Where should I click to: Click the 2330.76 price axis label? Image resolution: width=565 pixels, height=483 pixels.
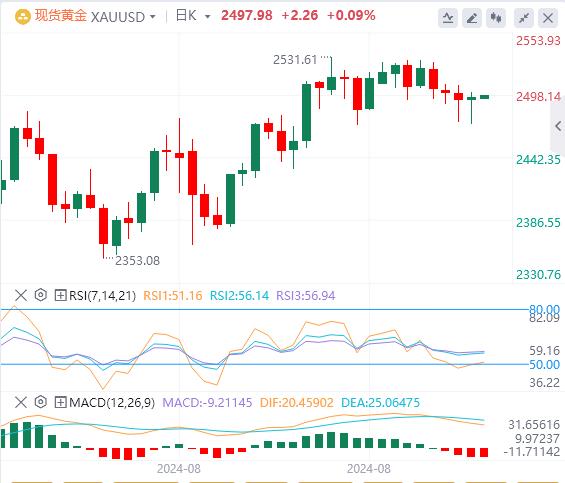(538, 275)
